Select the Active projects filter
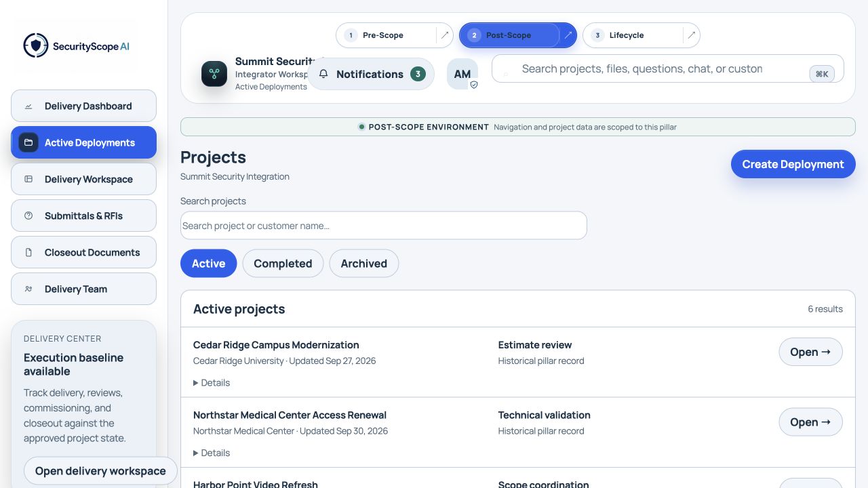The width and height of the screenshot is (868, 488). pyautogui.click(x=208, y=264)
